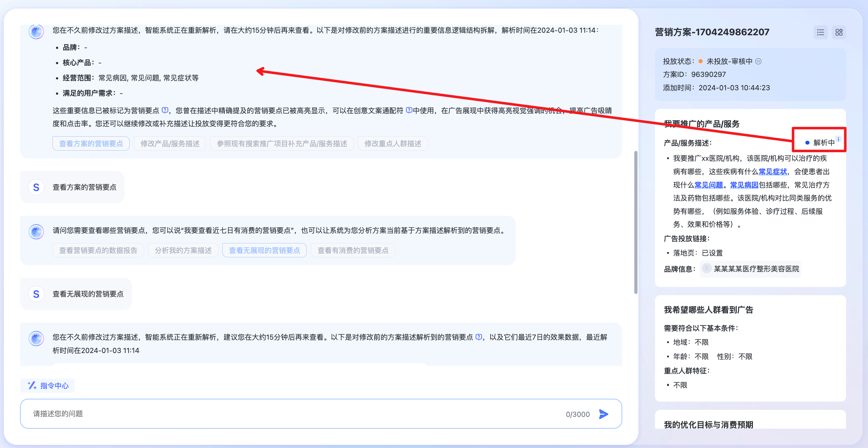Click the chat panel vertical scrollbar
Image resolution: width=868 pixels, height=448 pixels.
coord(636,222)
